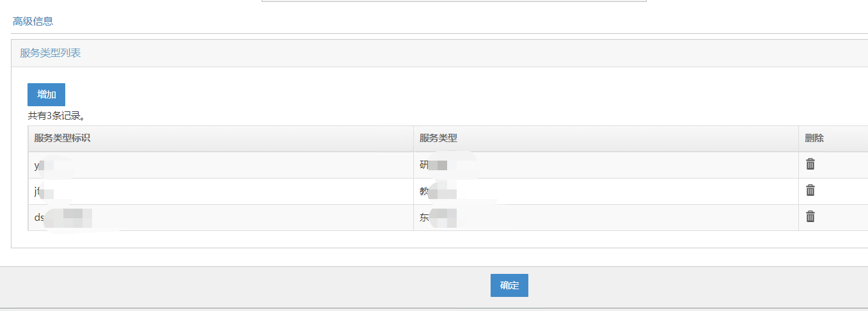868x311 pixels.
Task: Click the 删除 column header
Action: pos(814,138)
